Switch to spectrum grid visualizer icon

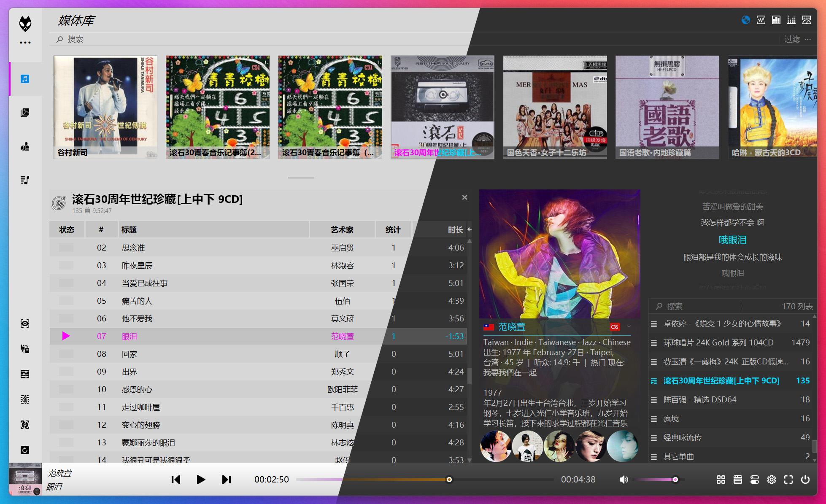776,20
